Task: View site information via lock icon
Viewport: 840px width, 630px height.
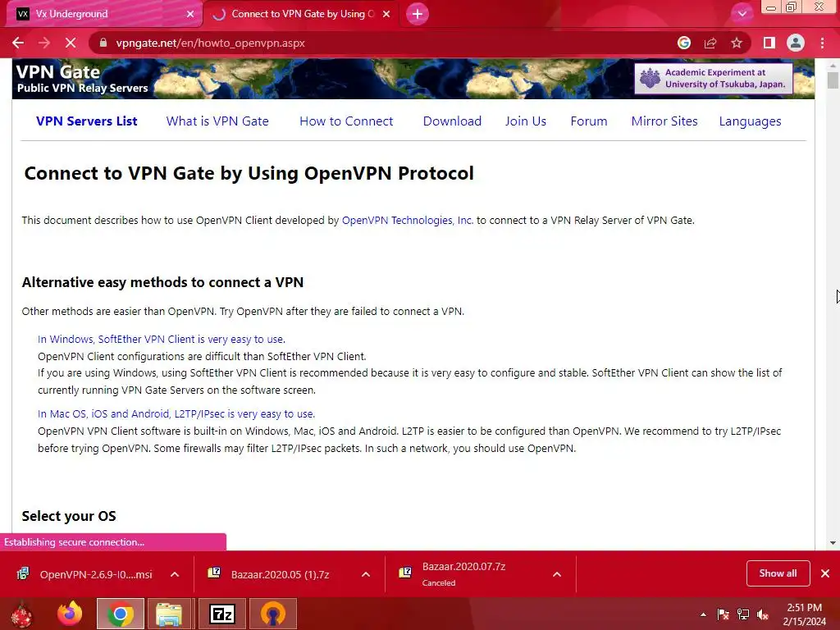Action: click(103, 43)
